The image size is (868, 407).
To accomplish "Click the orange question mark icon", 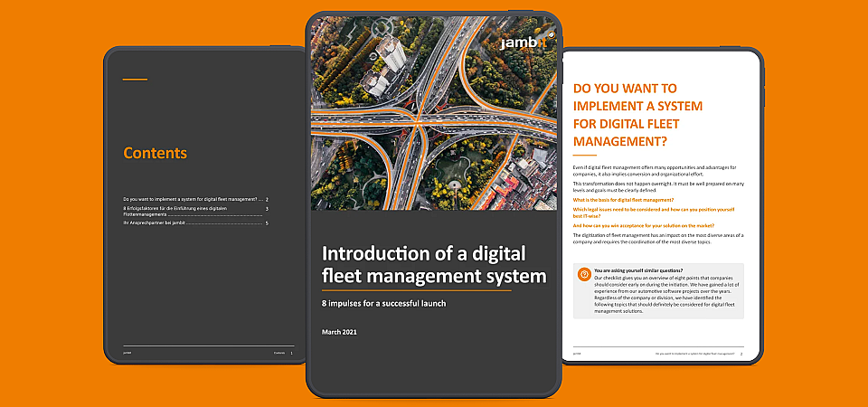I will point(584,274).
